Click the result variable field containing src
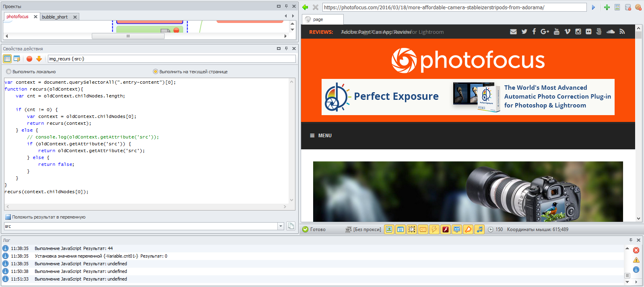 point(141,226)
